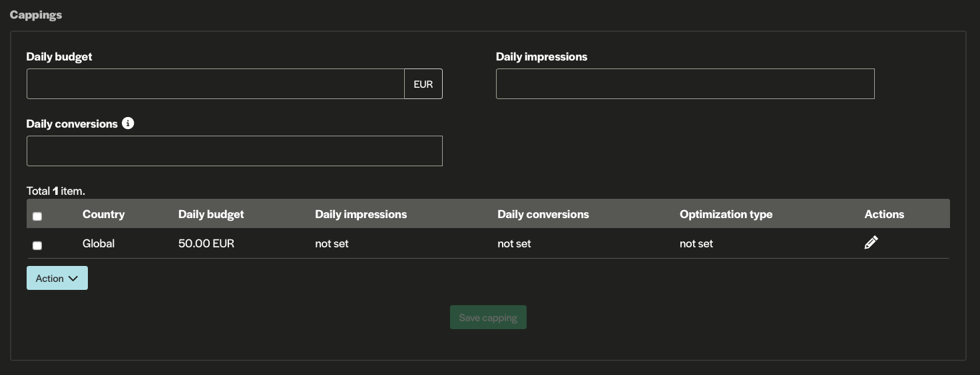This screenshot has width=980, height=375.
Task: Click the Daily impressions column header
Action: coord(361,214)
